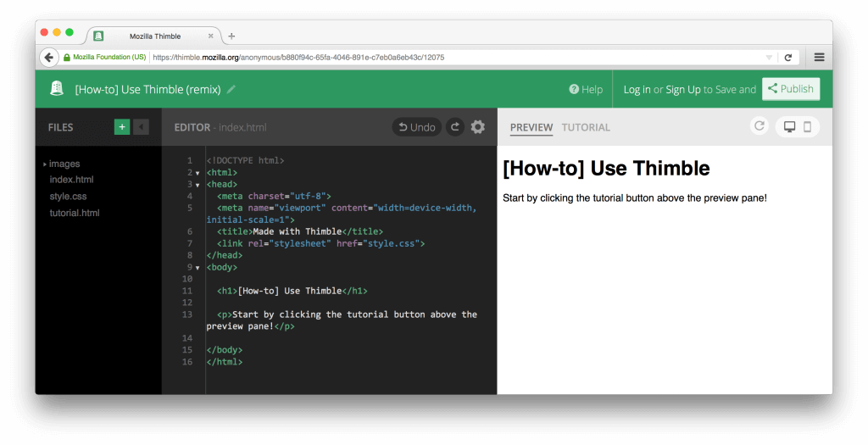Collapse the body tag fold arrow on line 9
The image size is (868, 445).
[198, 268]
